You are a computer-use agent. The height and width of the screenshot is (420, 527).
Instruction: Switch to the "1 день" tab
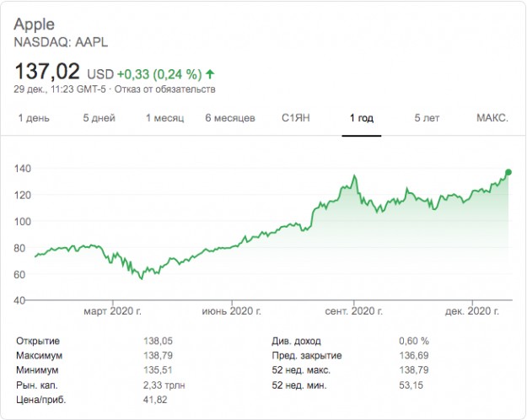pyautogui.click(x=34, y=118)
